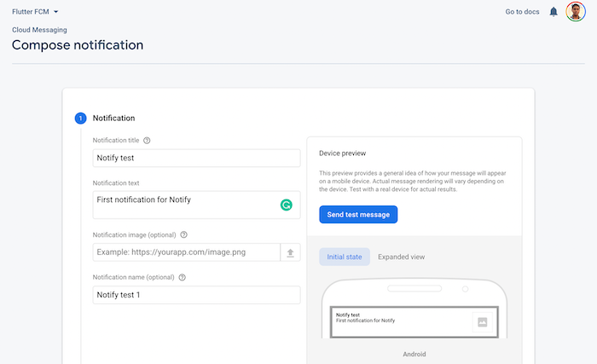The image size is (597, 364).
Task: Click the Grammarly icon in text field
Action: 287,205
